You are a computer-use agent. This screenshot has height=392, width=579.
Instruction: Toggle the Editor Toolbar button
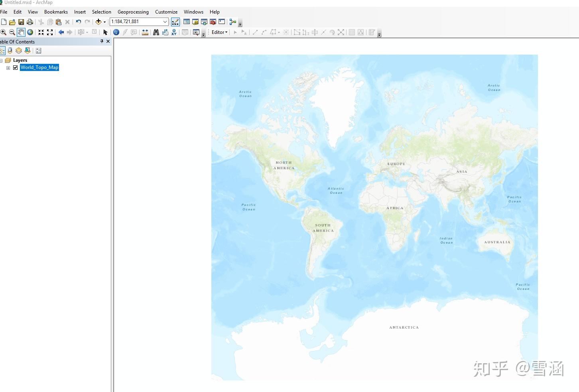click(175, 22)
